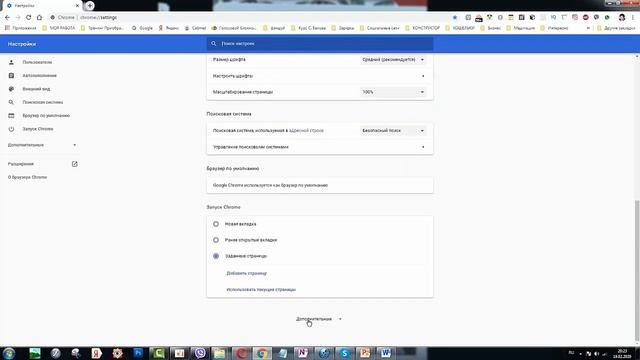This screenshot has height=360, width=640.
Task: Open Другие закладки folder
Action: pos(616,28)
